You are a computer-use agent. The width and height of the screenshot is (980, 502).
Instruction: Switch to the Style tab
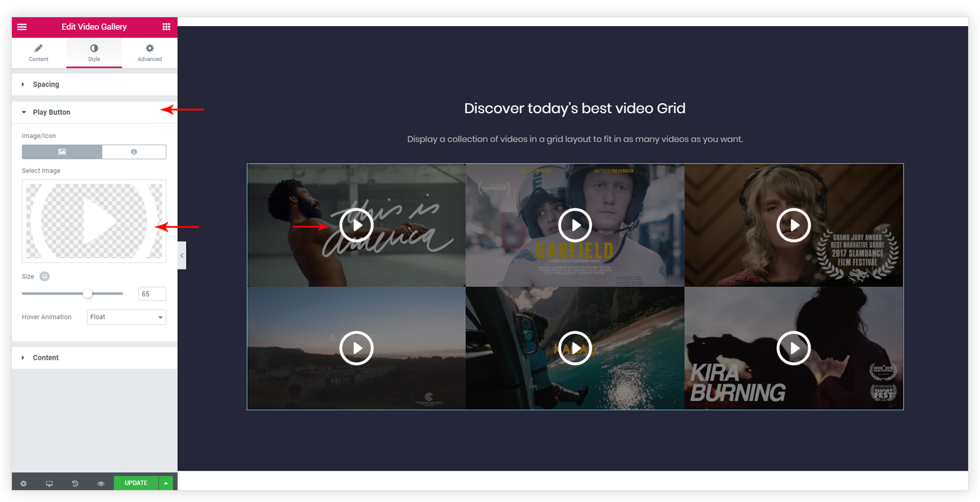pyautogui.click(x=94, y=53)
